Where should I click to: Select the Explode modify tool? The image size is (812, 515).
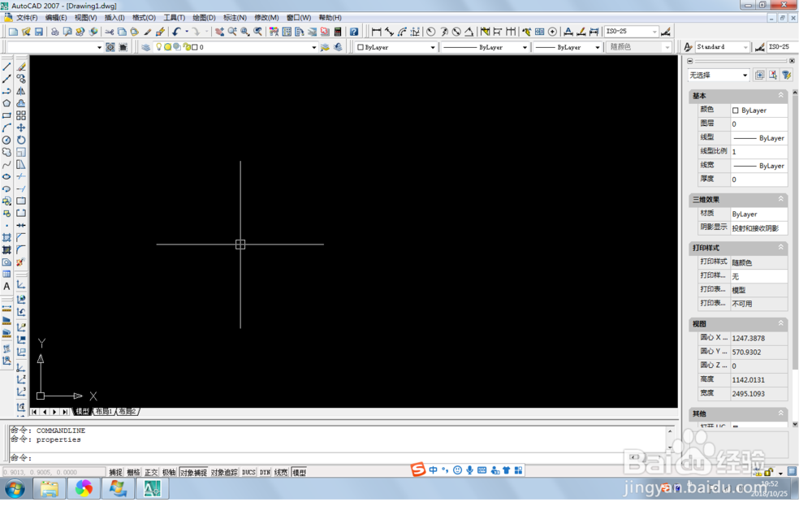[x=21, y=262]
